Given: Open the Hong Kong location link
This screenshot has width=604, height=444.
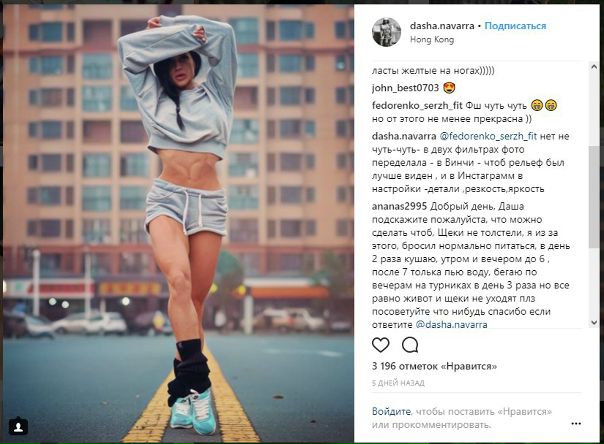Looking at the screenshot, I should click(432, 40).
